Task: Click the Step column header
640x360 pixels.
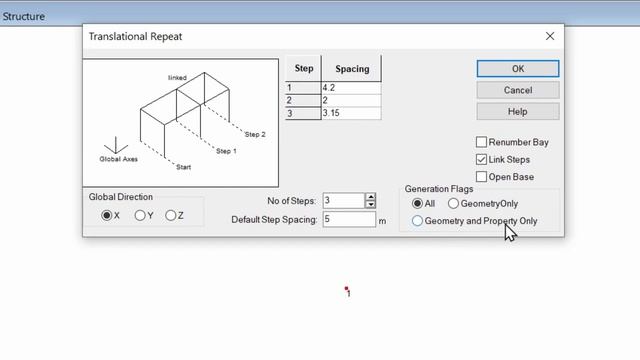Action: click(x=303, y=69)
